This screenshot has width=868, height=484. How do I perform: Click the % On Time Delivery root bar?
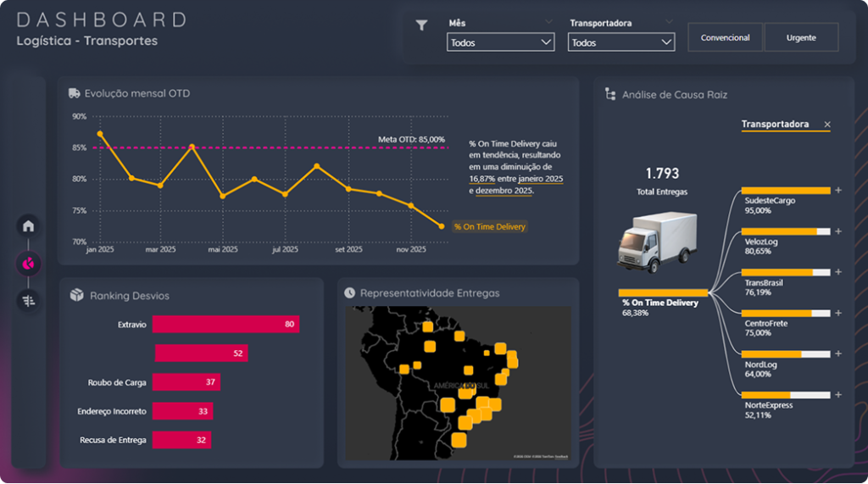(663, 292)
